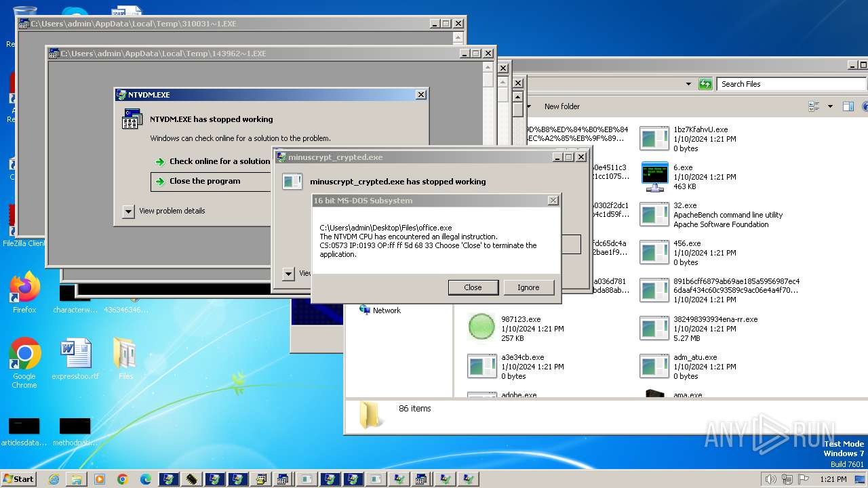Choose Close the program in NTVDM dialog
Image resolution: width=868 pixels, height=488 pixels.
(x=211, y=181)
